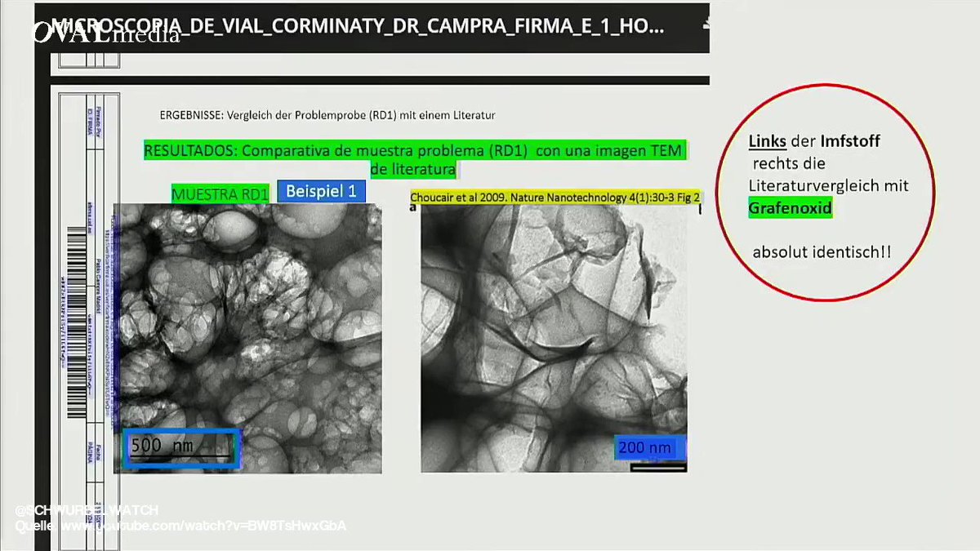
Task: Click the blue 'Beispiel 1' label
Action: (321, 192)
